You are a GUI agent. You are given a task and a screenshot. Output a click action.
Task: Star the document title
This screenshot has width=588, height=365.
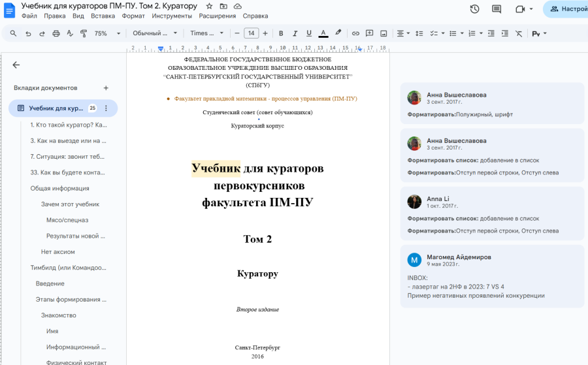point(209,6)
